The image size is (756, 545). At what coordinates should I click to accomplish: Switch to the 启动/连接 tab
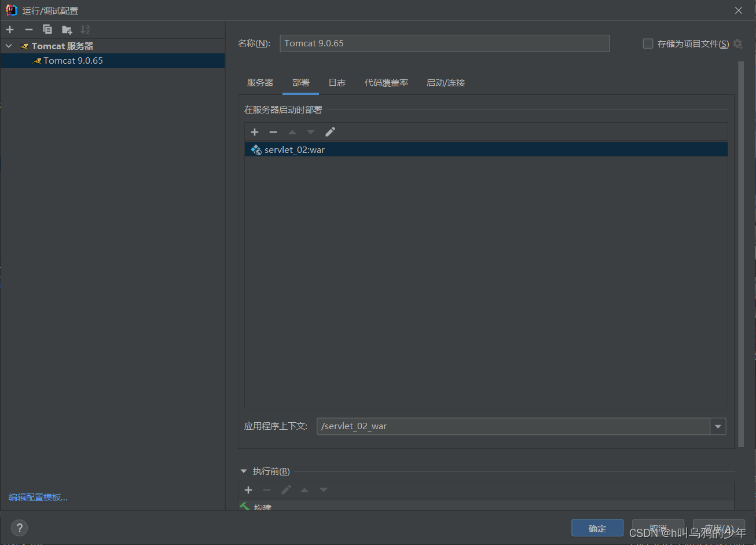(x=446, y=83)
